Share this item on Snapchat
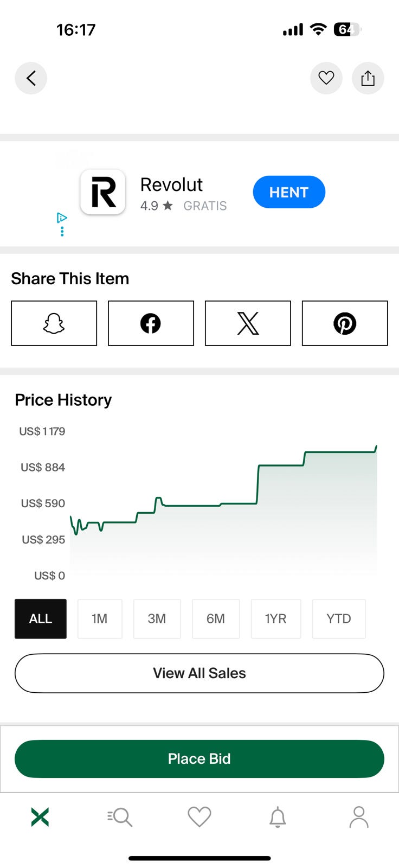Viewport: 399px width, 868px height. (x=54, y=323)
